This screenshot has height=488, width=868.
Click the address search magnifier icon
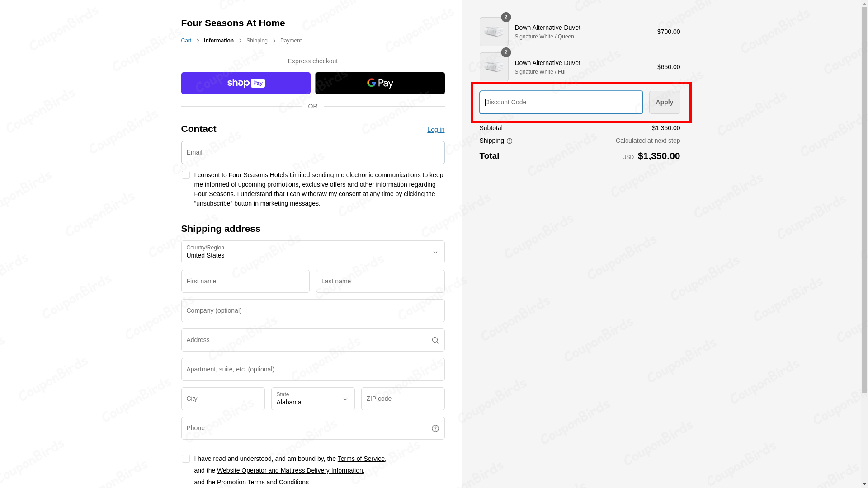[x=435, y=340]
